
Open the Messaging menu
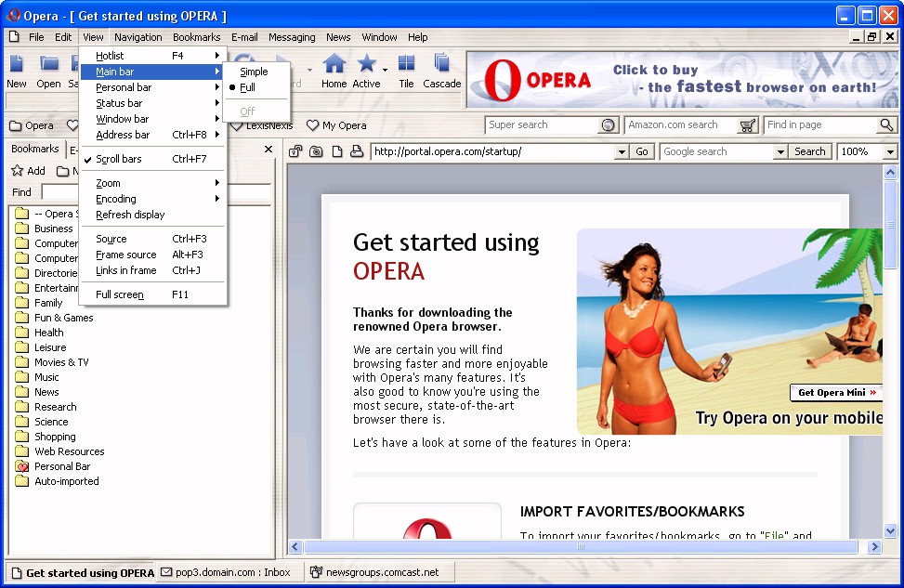tap(292, 37)
